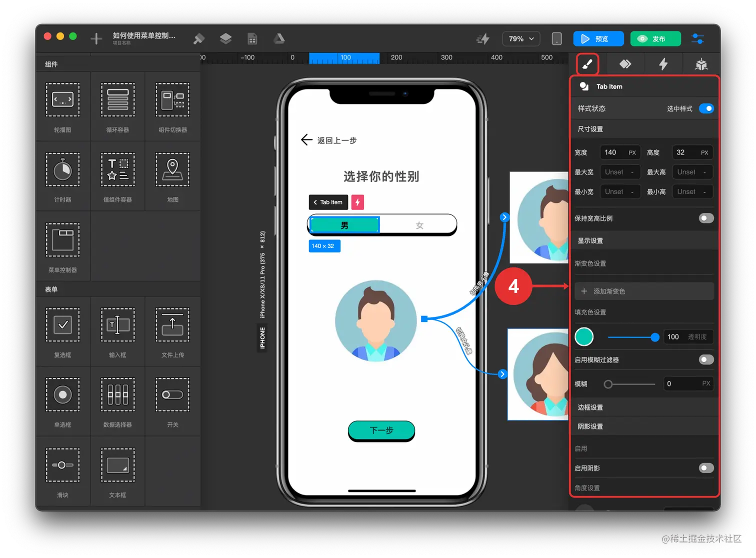
Task: Click the pin icon in the top toolbar
Action: (x=199, y=38)
